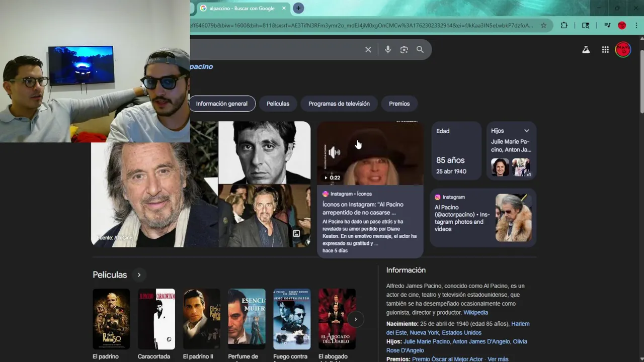Open the Edad 85 años card

pos(456,151)
